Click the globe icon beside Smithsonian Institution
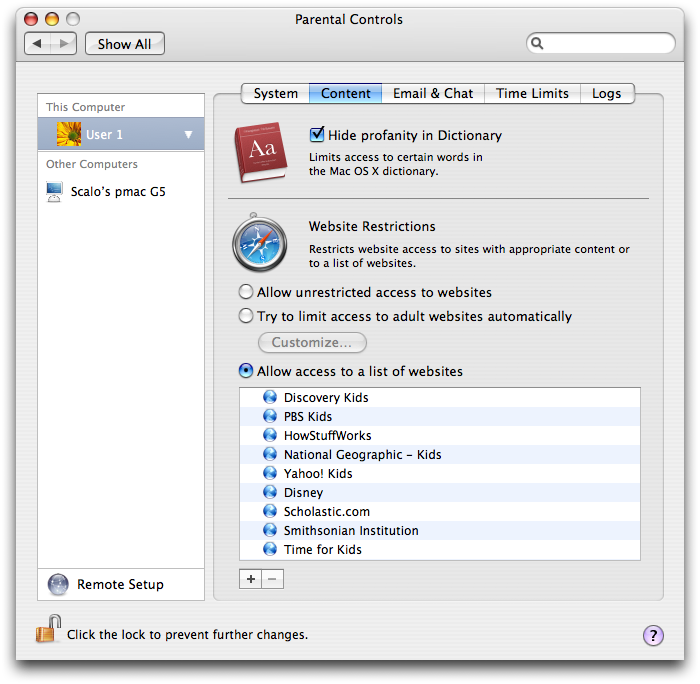 pos(270,530)
